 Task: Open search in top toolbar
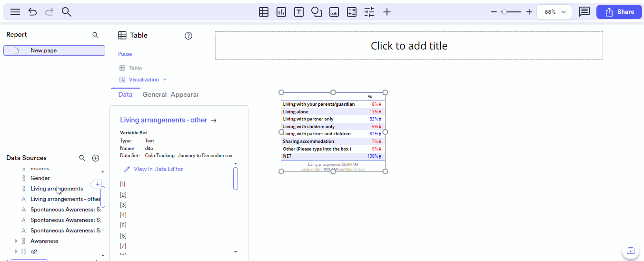tap(67, 12)
